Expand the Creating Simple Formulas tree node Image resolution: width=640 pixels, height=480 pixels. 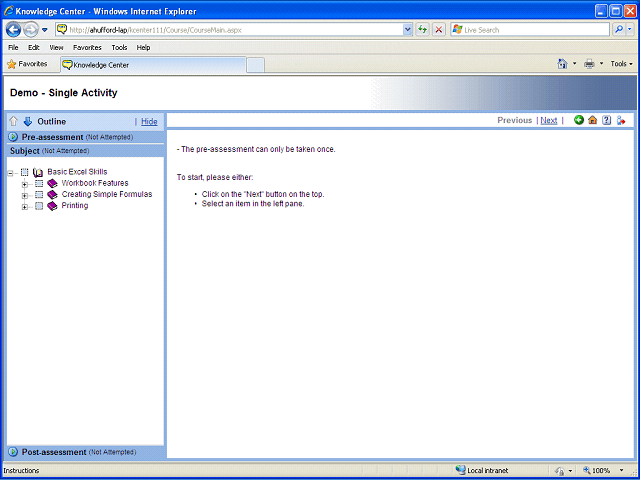pos(24,196)
